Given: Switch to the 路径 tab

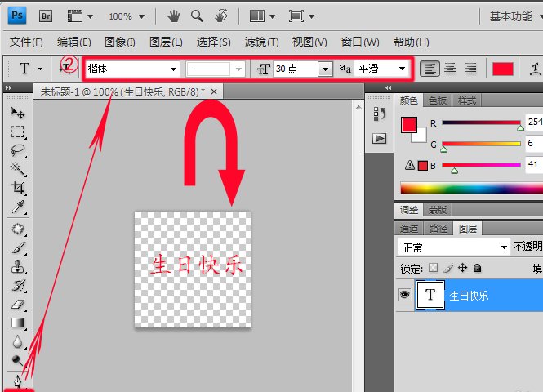Looking at the screenshot, I should tap(438, 229).
